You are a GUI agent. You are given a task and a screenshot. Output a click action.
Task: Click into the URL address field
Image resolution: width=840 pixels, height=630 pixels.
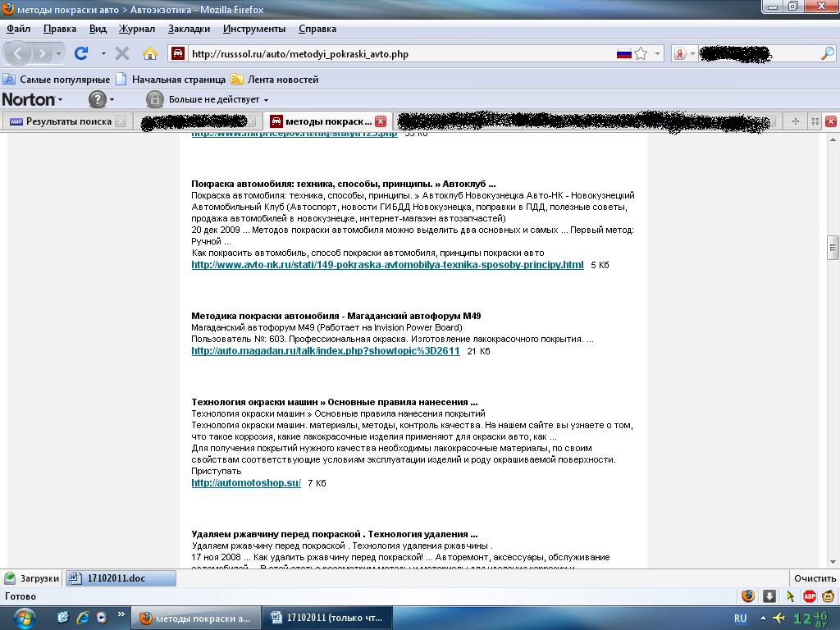tap(394, 54)
